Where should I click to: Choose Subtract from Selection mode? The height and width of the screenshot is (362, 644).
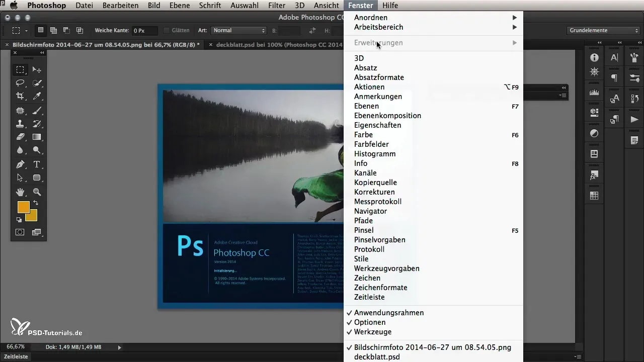click(66, 30)
